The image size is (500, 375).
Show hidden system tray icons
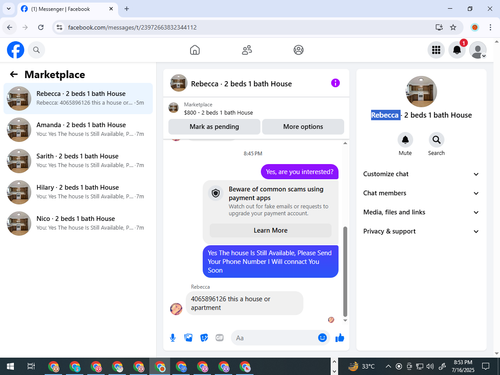click(x=388, y=367)
